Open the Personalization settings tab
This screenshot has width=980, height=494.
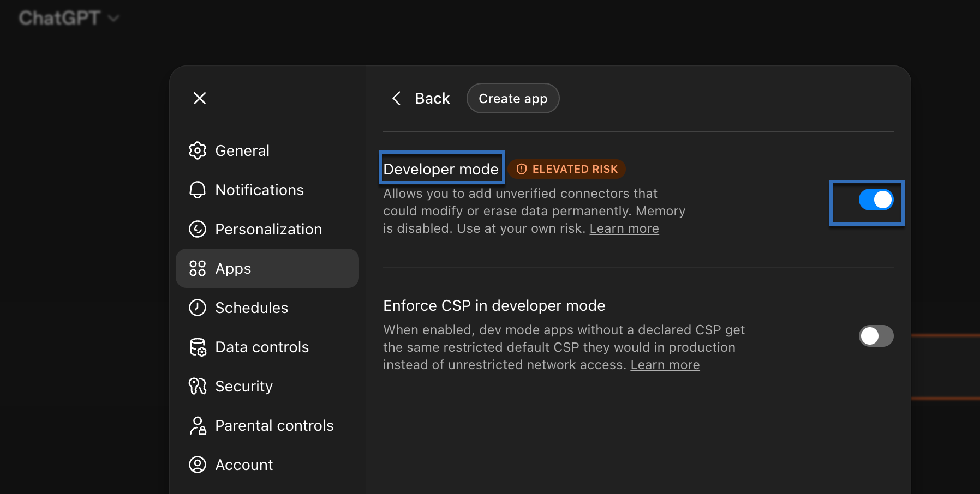267,229
